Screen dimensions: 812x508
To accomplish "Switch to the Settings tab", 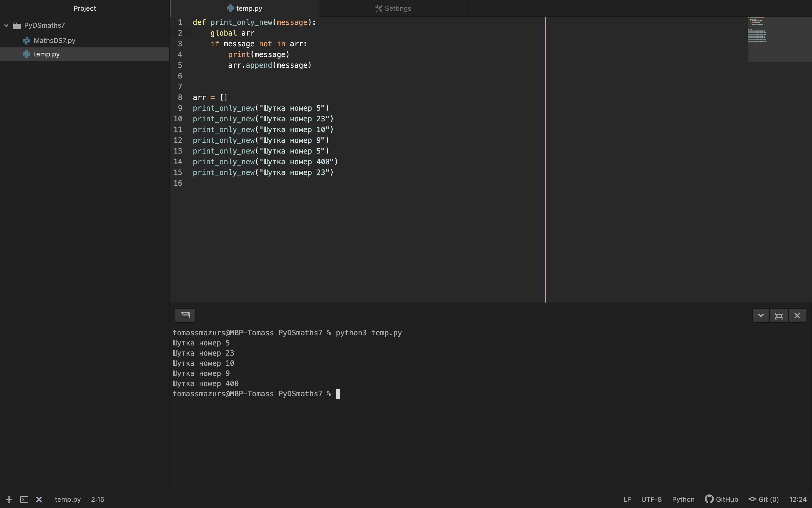I will point(393,8).
